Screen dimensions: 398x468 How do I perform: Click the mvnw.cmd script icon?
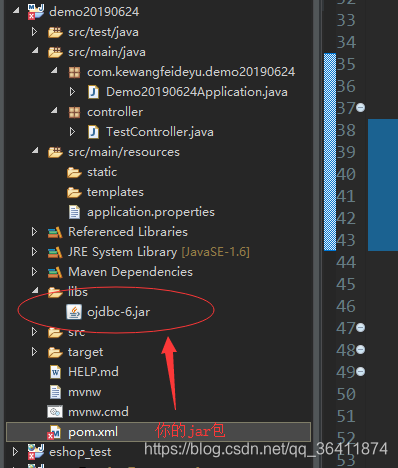pyautogui.click(x=55, y=412)
